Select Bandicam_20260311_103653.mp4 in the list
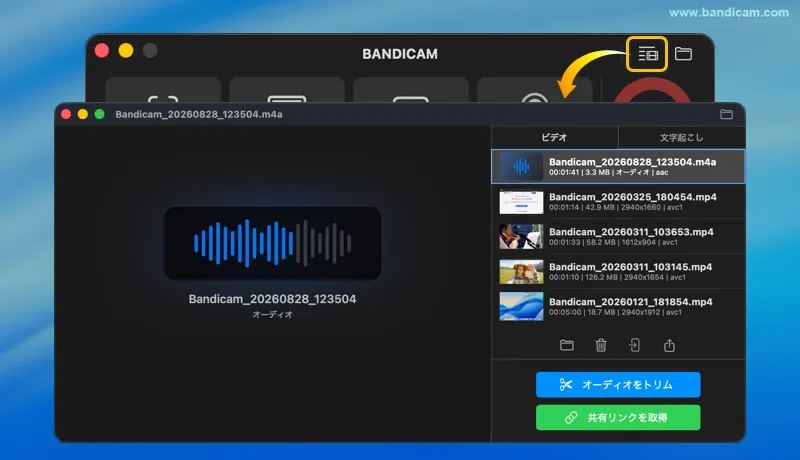800x460 pixels. 618,237
